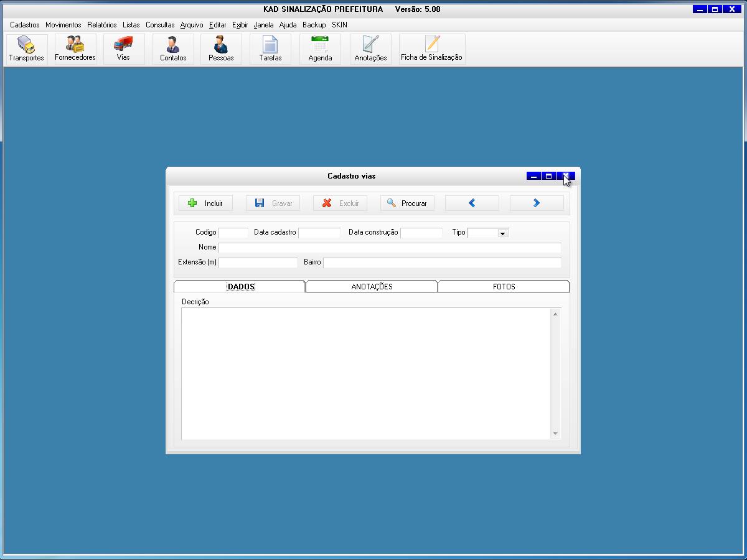This screenshot has height=560, width=747.
Task: Open the Janela menu
Action: [264, 25]
